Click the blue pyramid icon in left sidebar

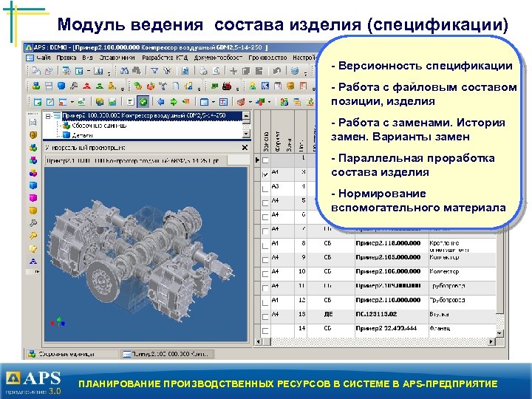click(33, 261)
